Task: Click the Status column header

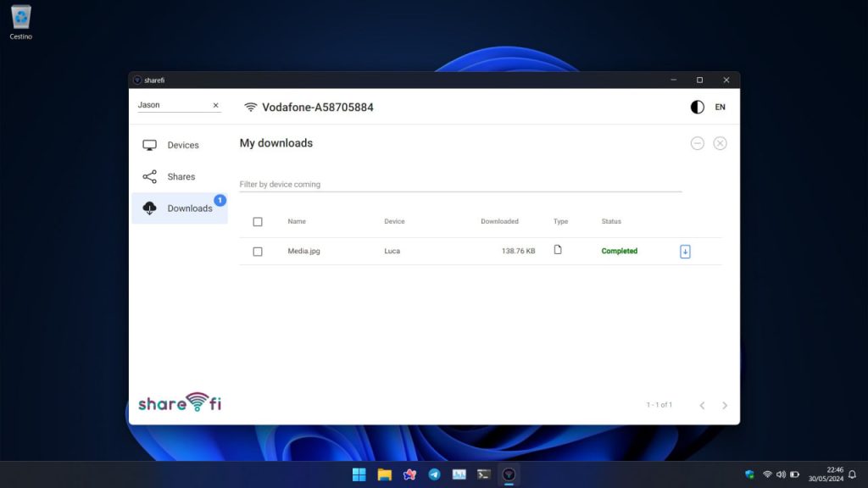Action: [611, 221]
